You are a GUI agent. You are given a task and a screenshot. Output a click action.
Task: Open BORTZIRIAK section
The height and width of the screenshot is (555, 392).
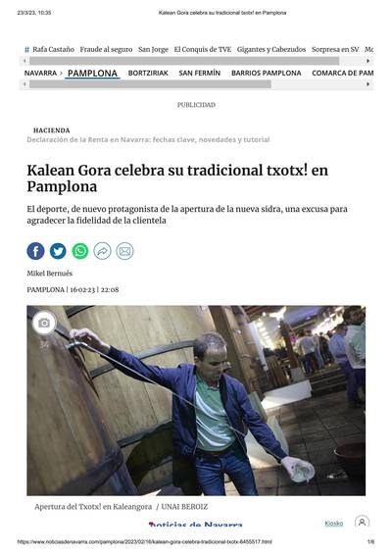coord(148,73)
